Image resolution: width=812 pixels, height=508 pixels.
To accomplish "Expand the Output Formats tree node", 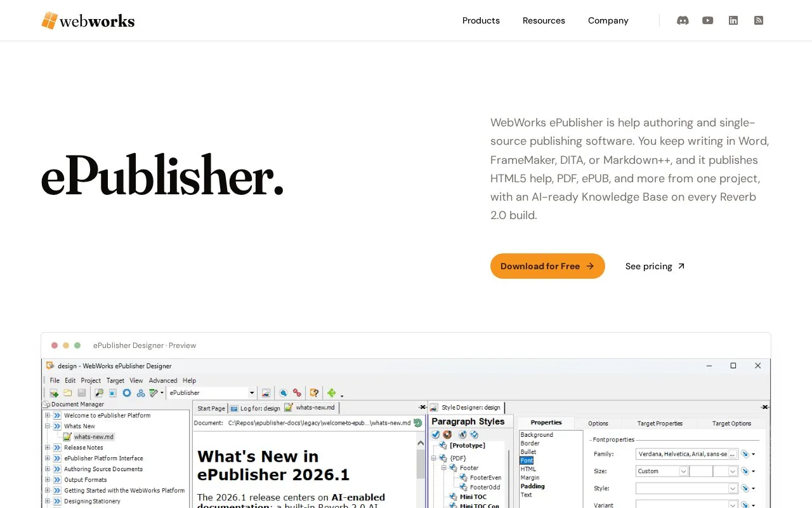I will [x=48, y=480].
